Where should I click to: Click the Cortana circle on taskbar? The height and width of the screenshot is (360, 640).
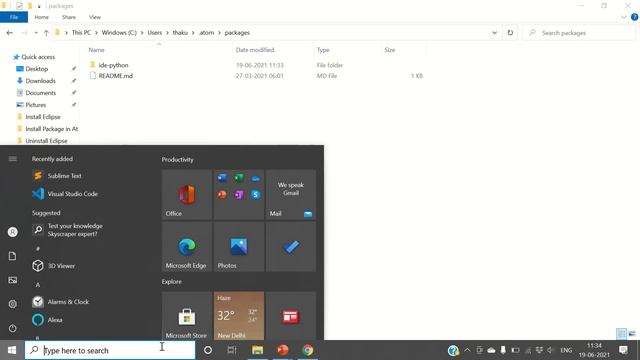[208, 350]
